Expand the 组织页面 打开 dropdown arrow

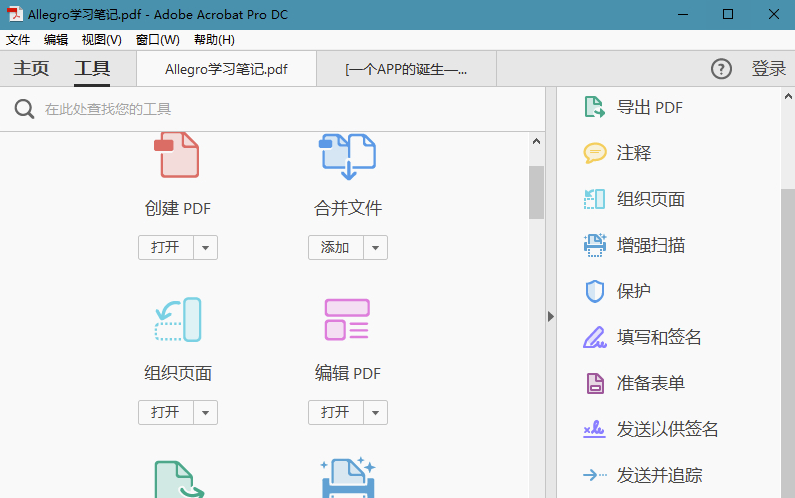click(205, 412)
